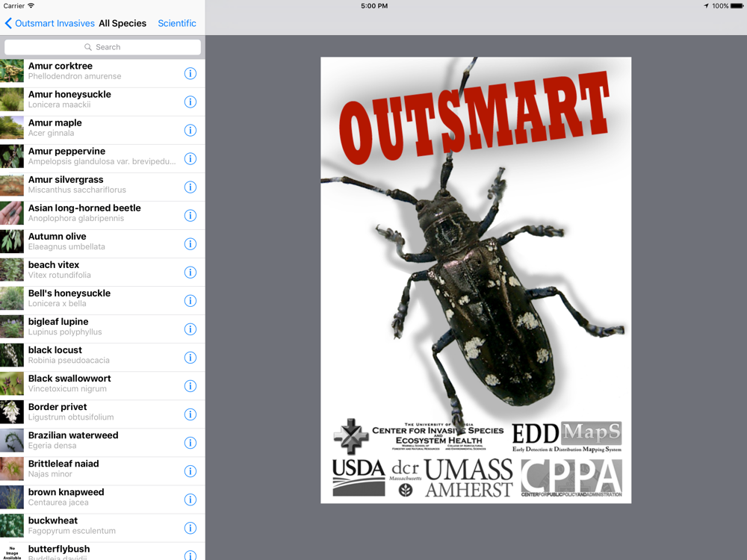Open info for Black swallowwort

coord(190,386)
